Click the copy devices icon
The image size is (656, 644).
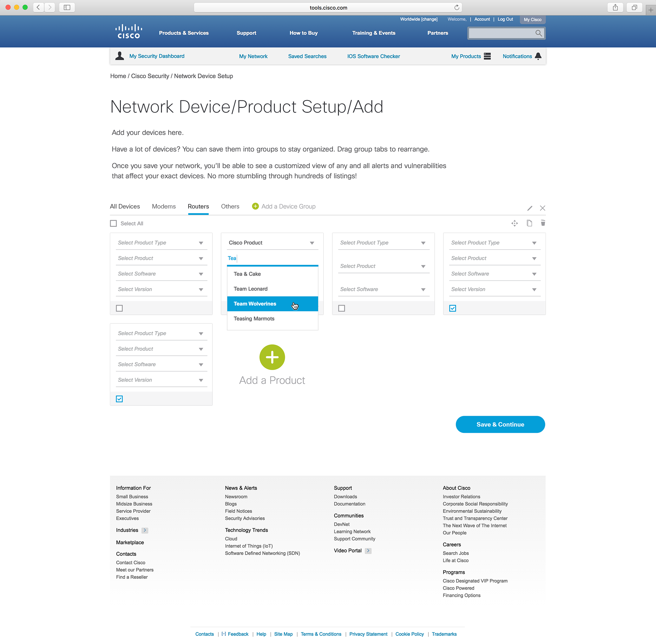point(529,223)
